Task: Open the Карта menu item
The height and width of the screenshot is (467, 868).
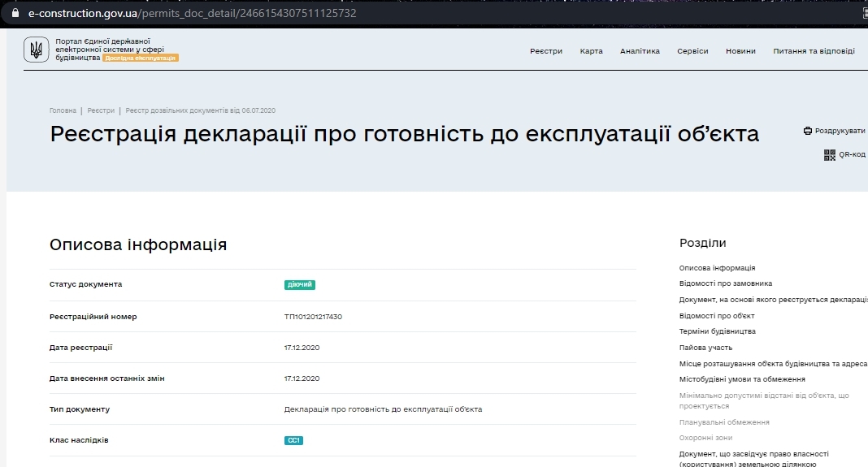Action: (591, 51)
